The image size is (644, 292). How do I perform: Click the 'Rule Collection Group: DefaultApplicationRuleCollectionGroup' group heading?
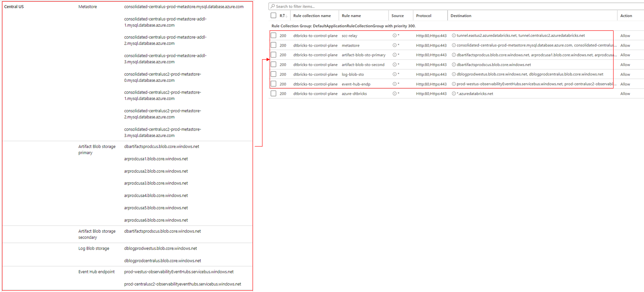pyautogui.click(x=344, y=26)
